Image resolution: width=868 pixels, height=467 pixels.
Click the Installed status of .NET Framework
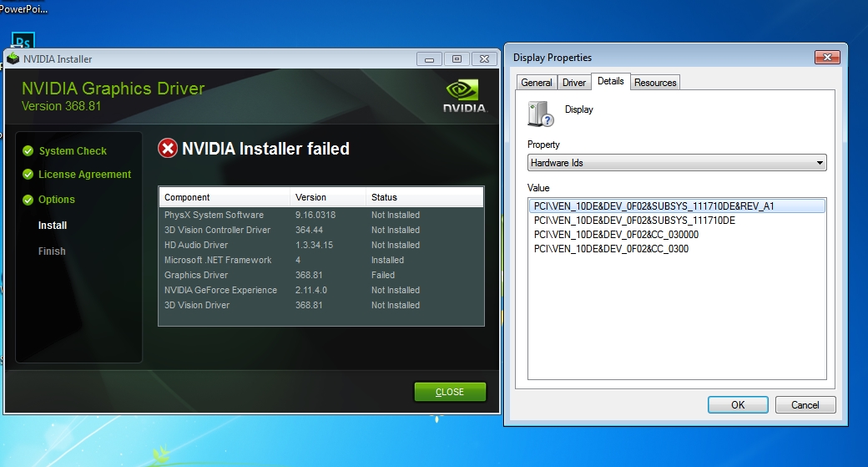click(387, 260)
